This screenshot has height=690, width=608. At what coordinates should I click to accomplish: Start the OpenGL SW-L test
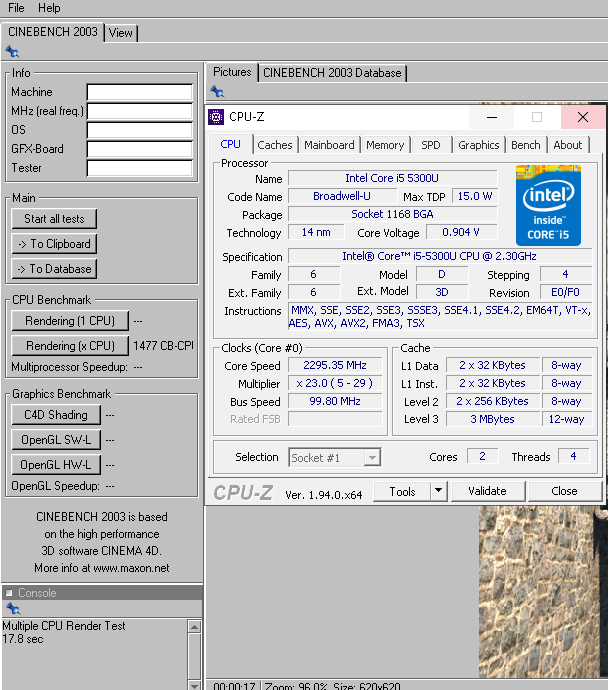[x=56, y=440]
